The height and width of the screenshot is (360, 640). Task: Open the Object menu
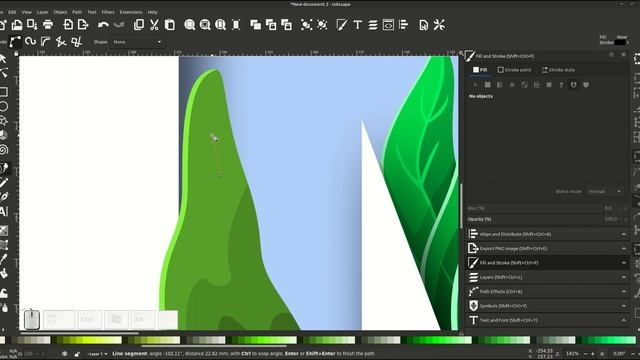click(x=60, y=12)
